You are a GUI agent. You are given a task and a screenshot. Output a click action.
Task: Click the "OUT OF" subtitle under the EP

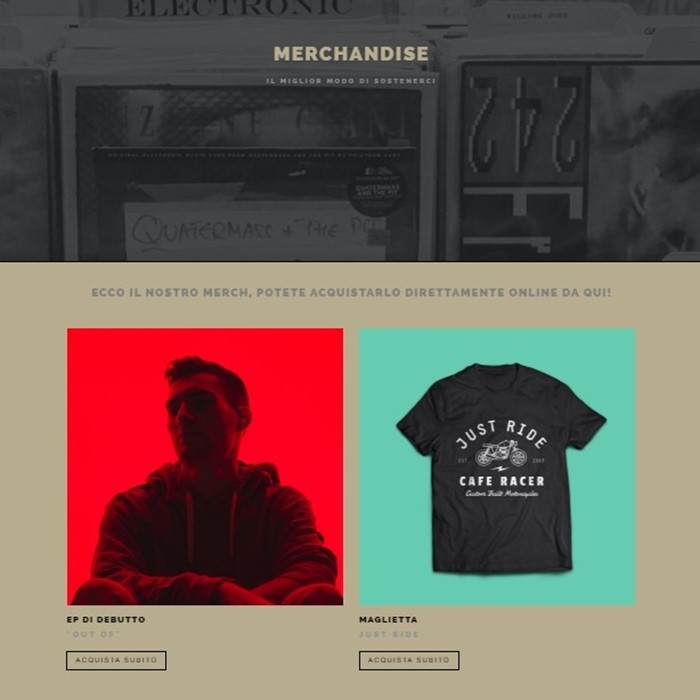pyautogui.click(x=94, y=634)
